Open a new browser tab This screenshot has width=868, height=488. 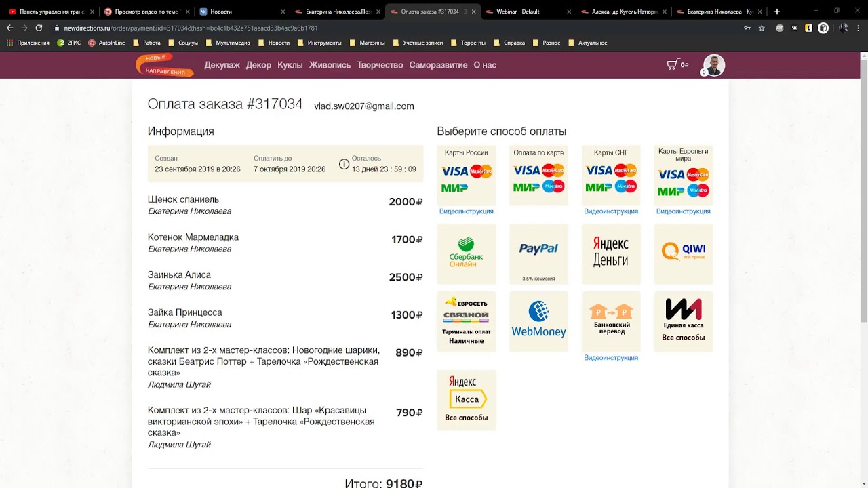777,12
